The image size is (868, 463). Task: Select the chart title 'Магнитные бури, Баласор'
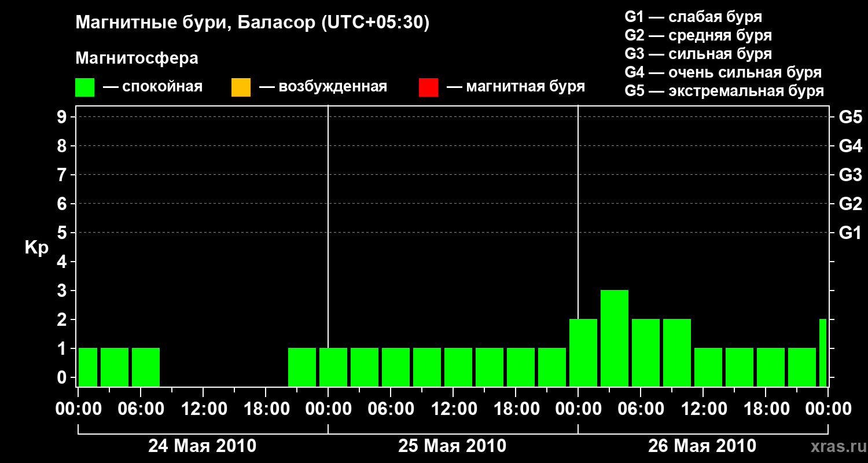click(197, 23)
